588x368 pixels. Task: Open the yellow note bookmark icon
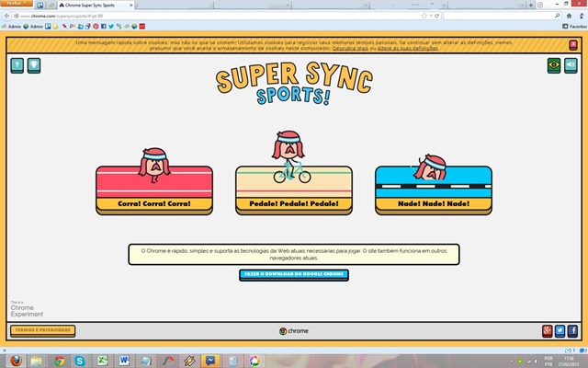55,27
